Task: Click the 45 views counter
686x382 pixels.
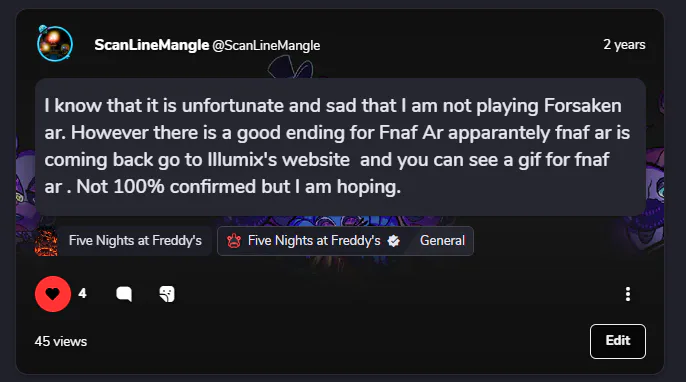Action: coord(61,341)
